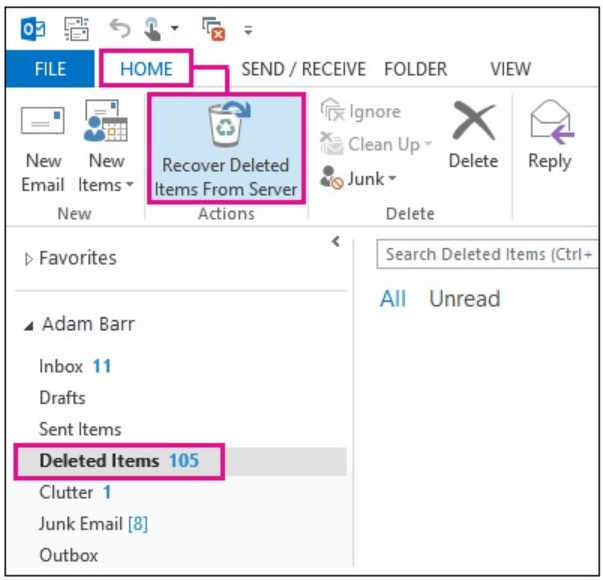Click the Clean Up icon
The image size is (603, 580).
pos(331,143)
